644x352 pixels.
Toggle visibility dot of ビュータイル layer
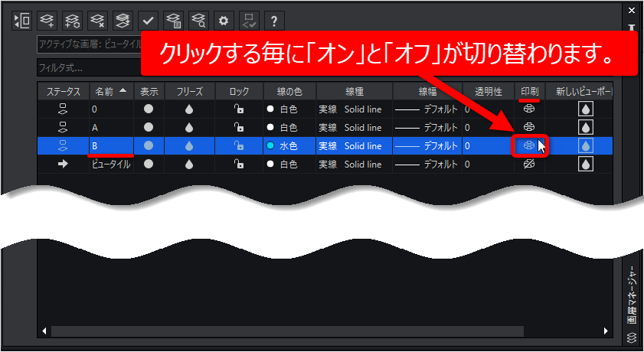coord(149,164)
